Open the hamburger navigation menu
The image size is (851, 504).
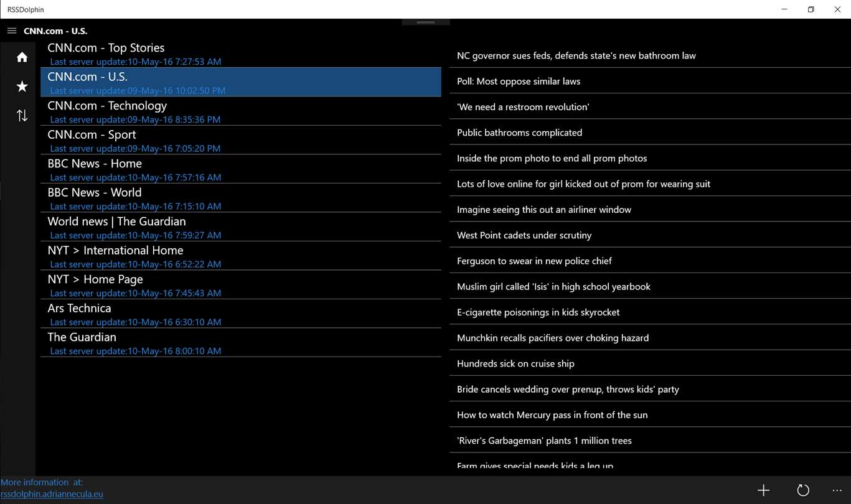12,30
